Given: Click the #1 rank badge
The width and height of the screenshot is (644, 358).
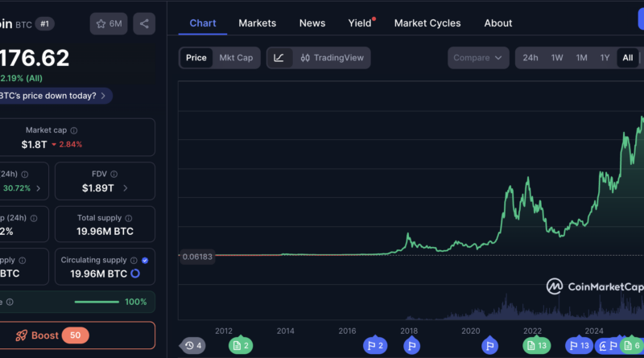Looking at the screenshot, I should click(44, 24).
